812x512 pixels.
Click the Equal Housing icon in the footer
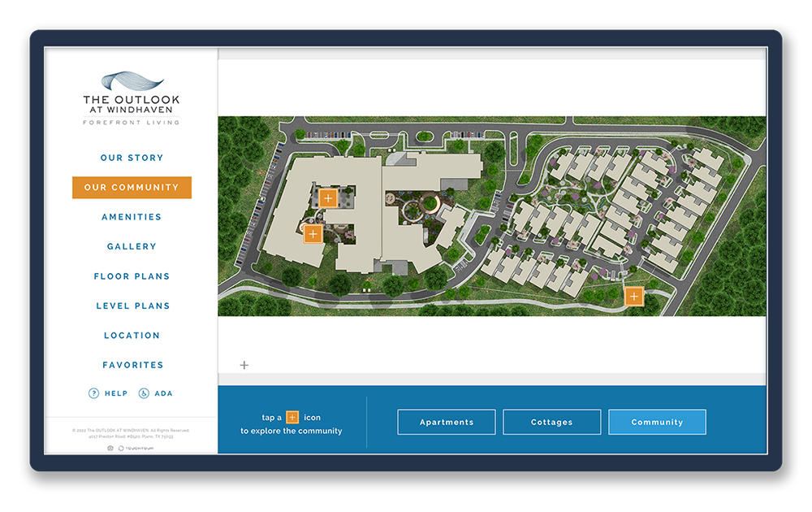click(x=110, y=448)
